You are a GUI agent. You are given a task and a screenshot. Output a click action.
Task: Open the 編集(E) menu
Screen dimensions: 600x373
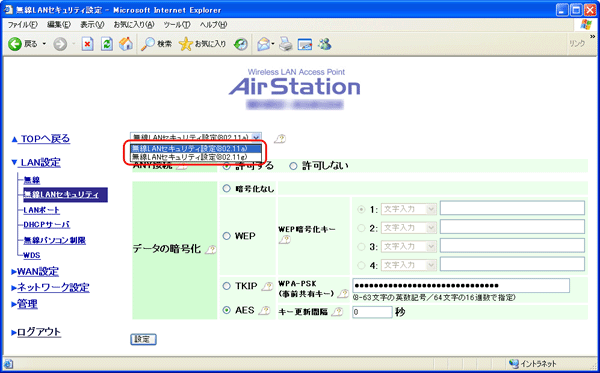pos(59,25)
